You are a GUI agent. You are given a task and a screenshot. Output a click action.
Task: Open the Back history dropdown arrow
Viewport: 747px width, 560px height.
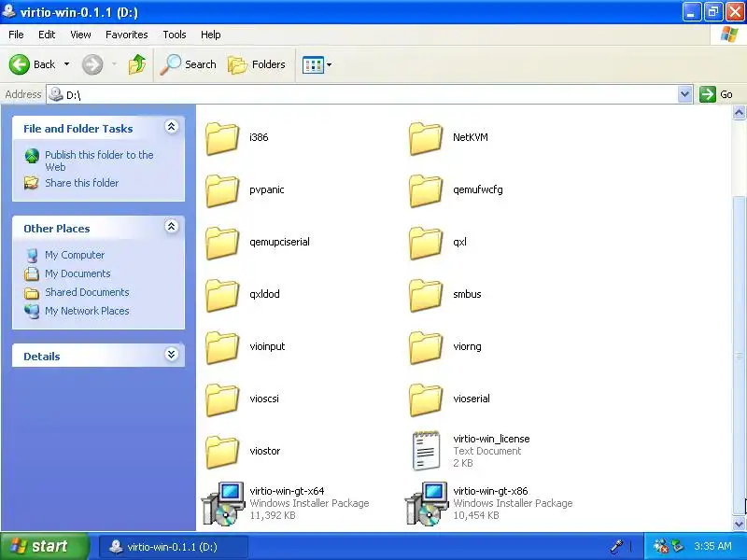pos(66,64)
